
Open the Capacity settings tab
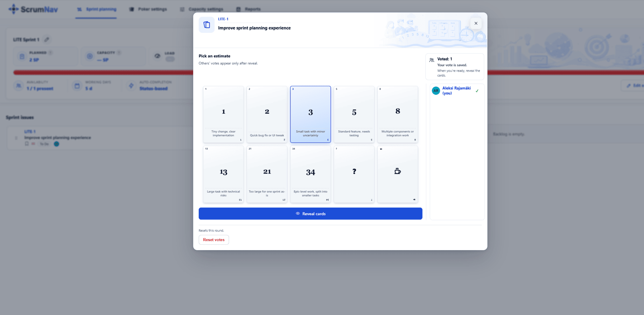[202, 9]
